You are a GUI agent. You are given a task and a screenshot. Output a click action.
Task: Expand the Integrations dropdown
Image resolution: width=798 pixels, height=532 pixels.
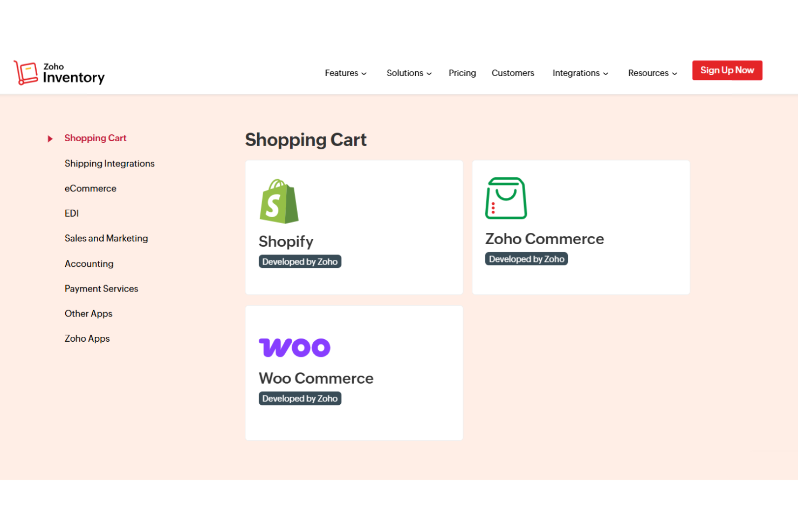(x=580, y=73)
